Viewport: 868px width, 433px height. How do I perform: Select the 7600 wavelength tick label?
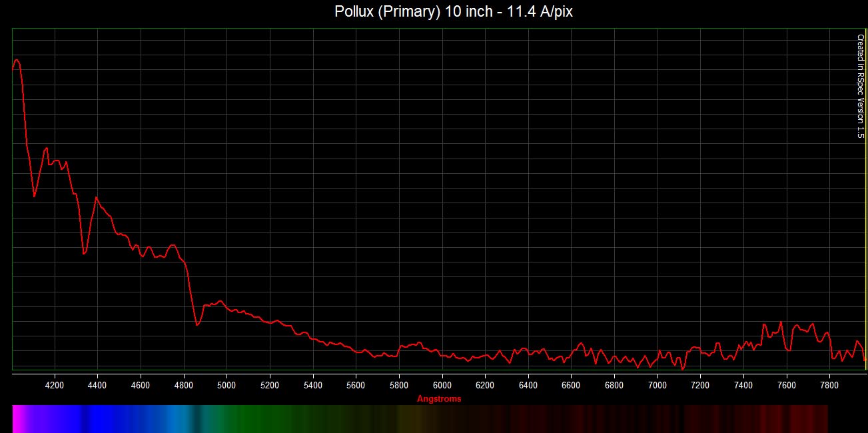pyautogui.click(x=787, y=385)
